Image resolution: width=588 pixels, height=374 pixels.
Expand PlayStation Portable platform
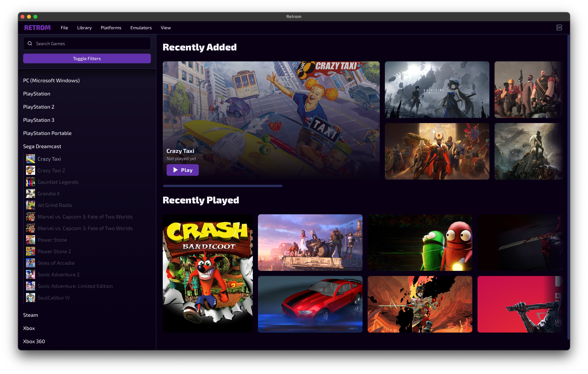click(47, 133)
